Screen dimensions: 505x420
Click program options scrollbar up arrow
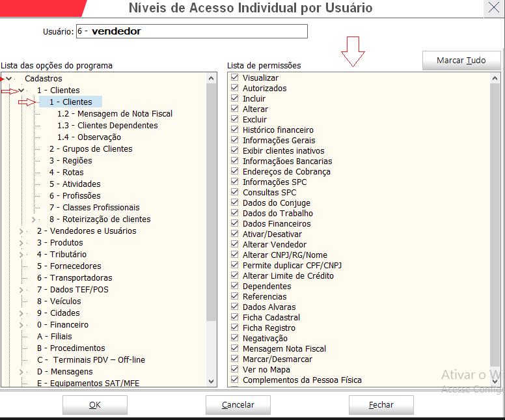211,78
